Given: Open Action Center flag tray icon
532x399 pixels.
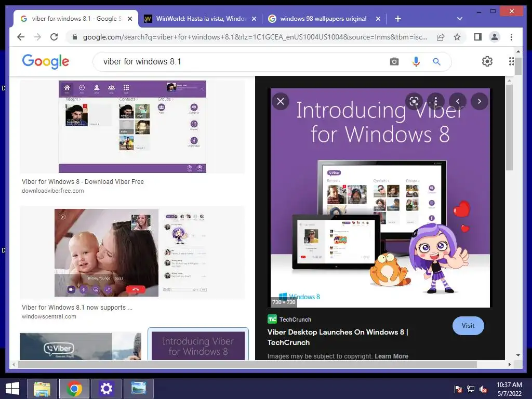Looking at the screenshot, I should (458, 389).
